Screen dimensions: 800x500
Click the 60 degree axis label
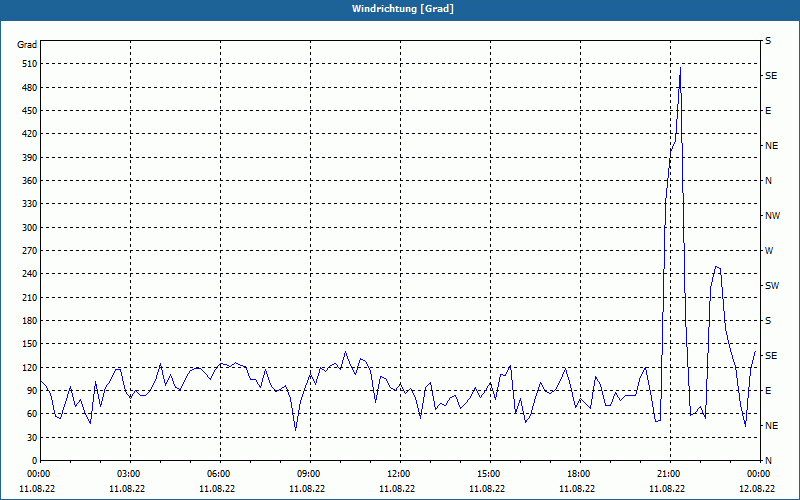[32, 414]
